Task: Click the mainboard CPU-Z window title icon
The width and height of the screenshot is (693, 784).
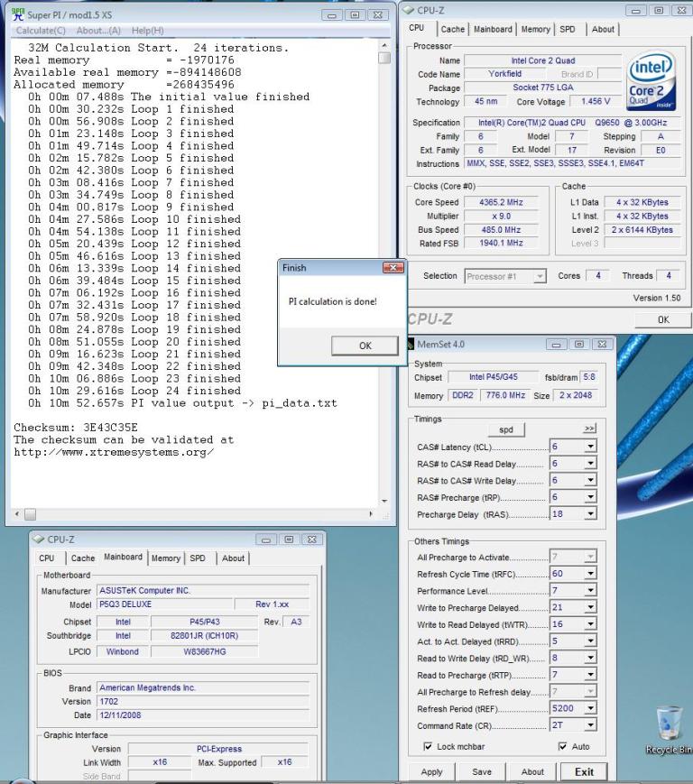Action: pos(39,540)
